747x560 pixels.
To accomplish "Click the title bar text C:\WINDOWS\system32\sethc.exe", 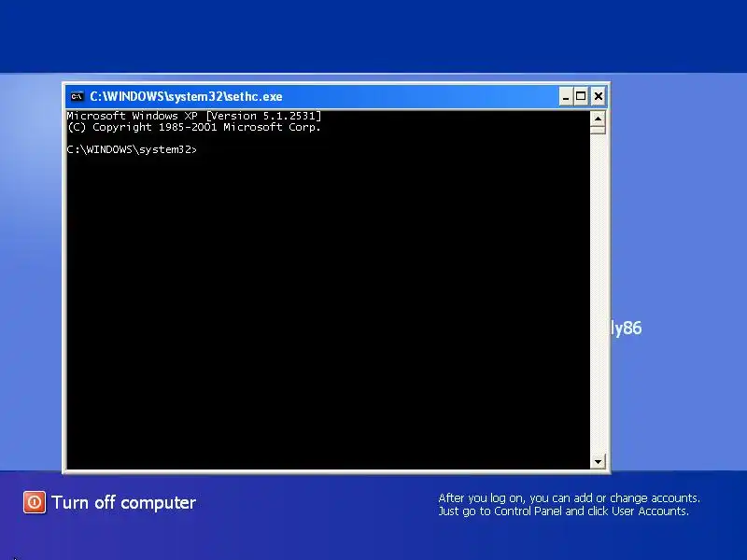I will pyautogui.click(x=186, y=97).
